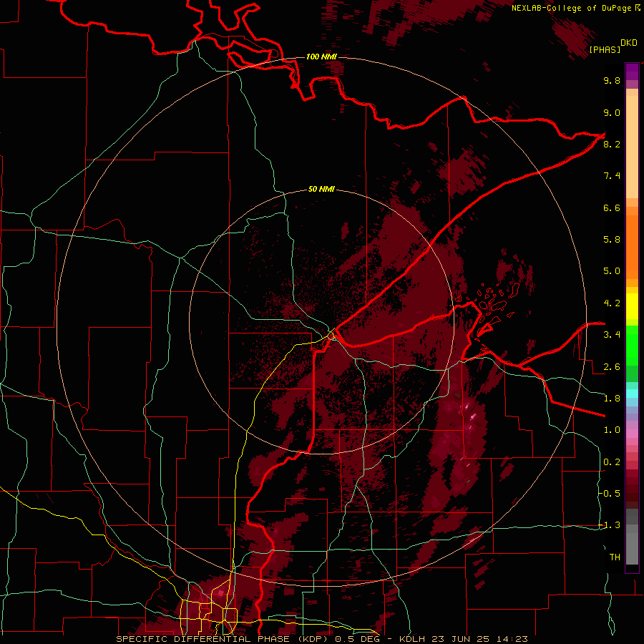The image size is (644, 644).
Task: Pick the gray segment of the color bar
Action: click(x=632, y=538)
